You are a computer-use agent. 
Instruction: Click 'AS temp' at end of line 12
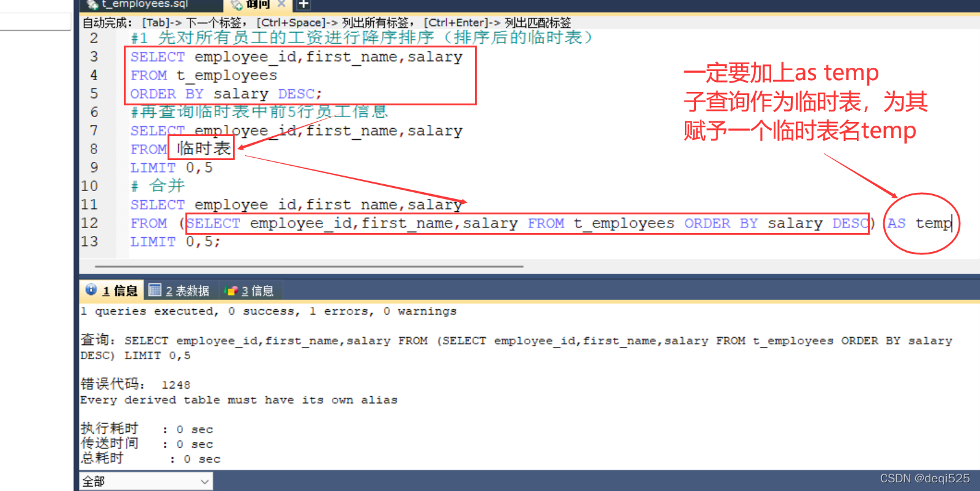tap(920, 223)
